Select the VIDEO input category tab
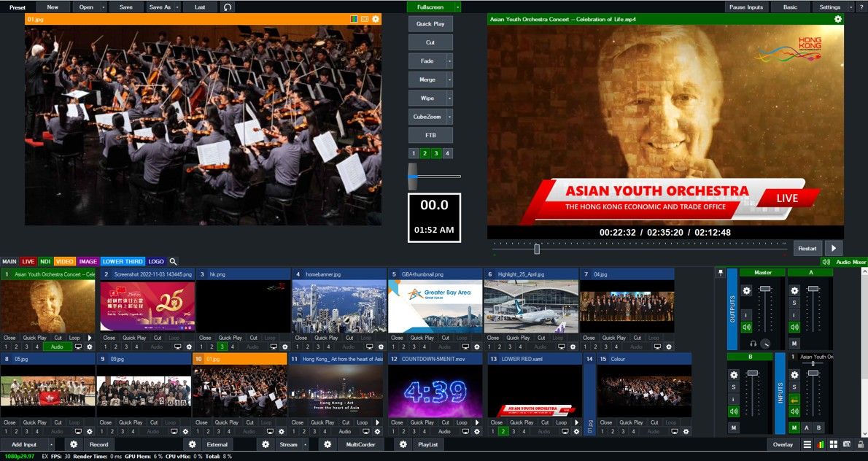The width and height of the screenshot is (868, 461). (65, 261)
